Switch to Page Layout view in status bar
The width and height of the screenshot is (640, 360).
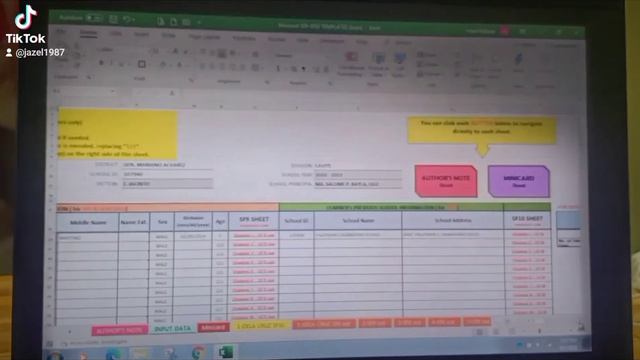coord(496,331)
